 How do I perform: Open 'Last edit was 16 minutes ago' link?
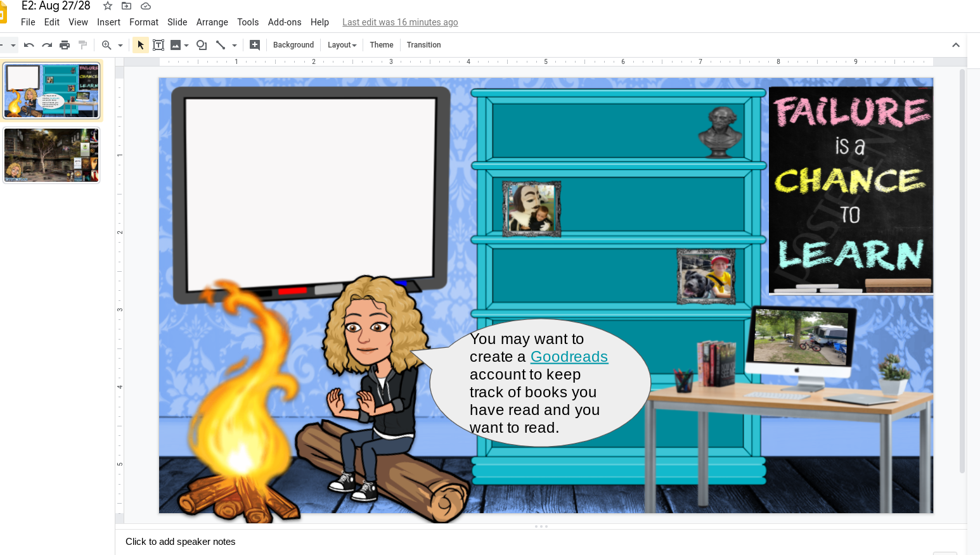400,22
